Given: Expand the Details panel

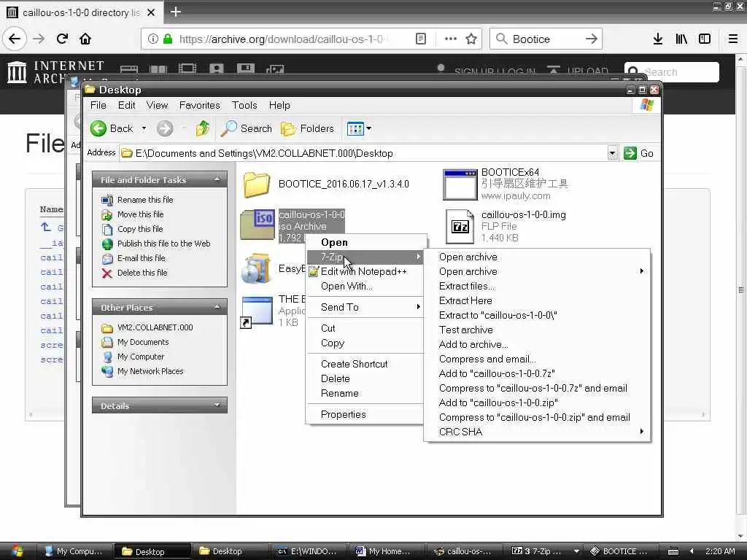Looking at the screenshot, I should point(217,405).
